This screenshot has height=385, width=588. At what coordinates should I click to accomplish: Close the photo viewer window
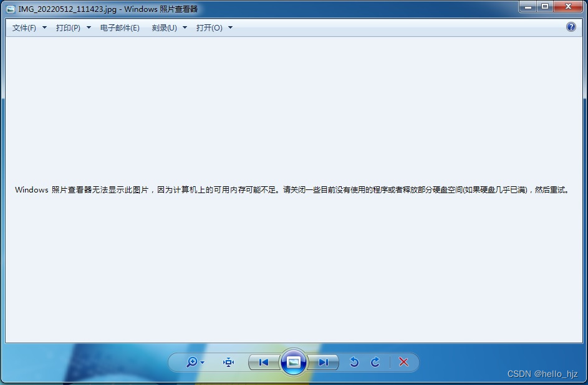tap(568, 6)
